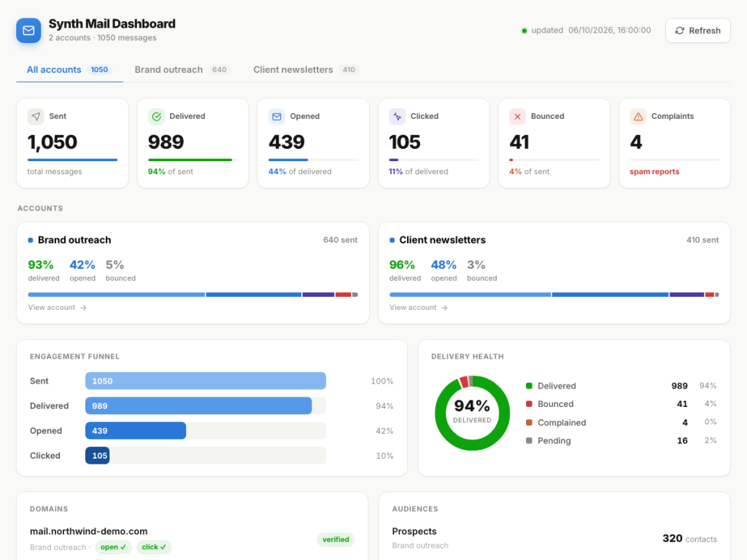Open View account under Brand outreach
The image size is (747, 560).
tap(57, 308)
